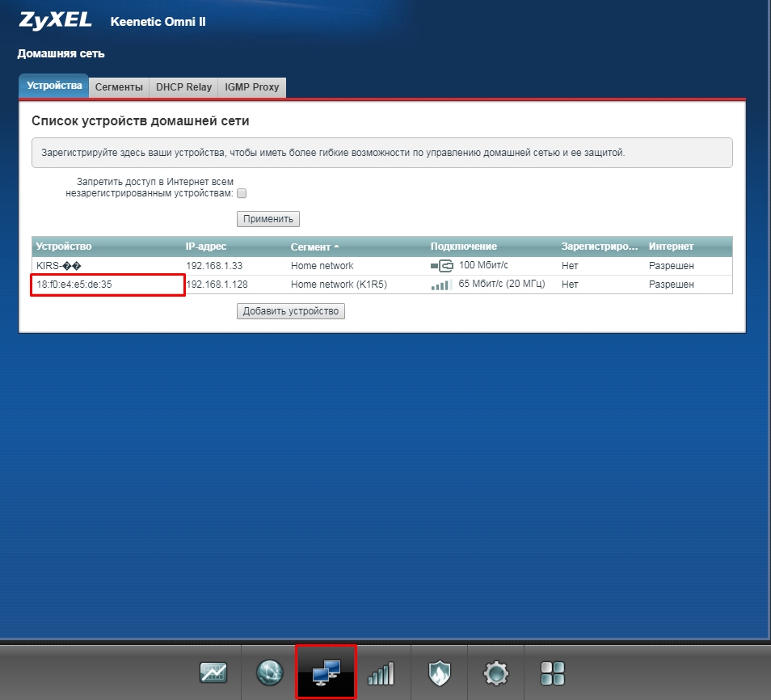The image size is (771, 700).
Task: Open the system monitor graph icon
Action: coord(214,673)
